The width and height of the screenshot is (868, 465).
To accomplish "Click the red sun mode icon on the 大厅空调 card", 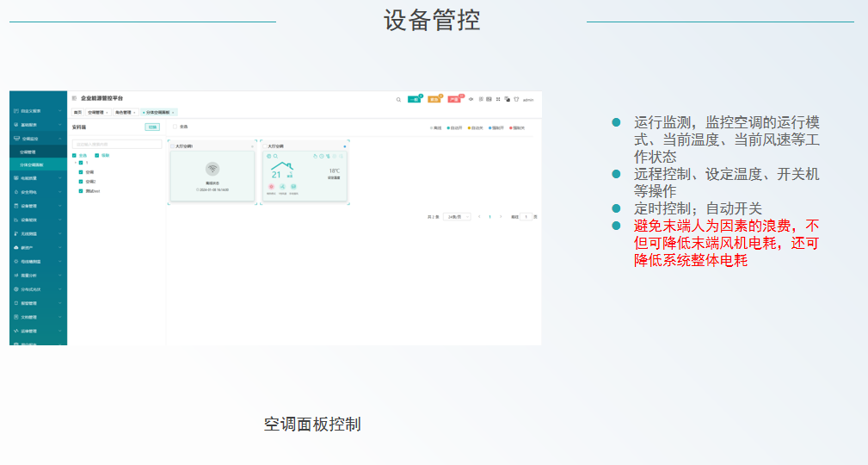I will coord(271,187).
